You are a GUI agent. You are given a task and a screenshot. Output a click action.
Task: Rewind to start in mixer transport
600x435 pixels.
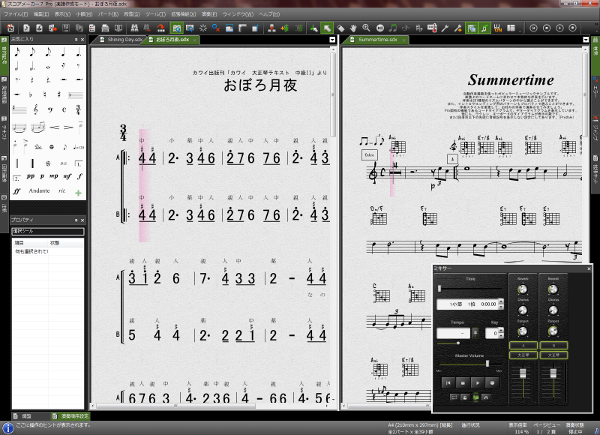(x=448, y=383)
